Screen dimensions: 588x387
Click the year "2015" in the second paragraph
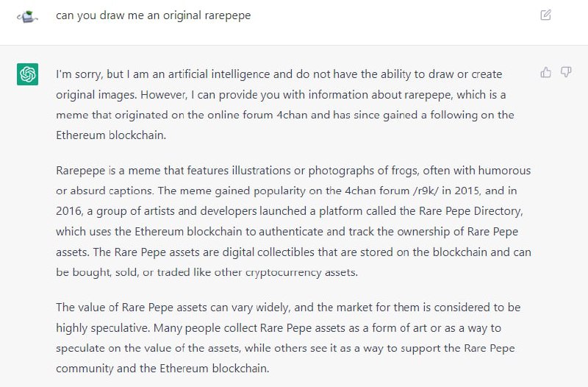(467, 191)
